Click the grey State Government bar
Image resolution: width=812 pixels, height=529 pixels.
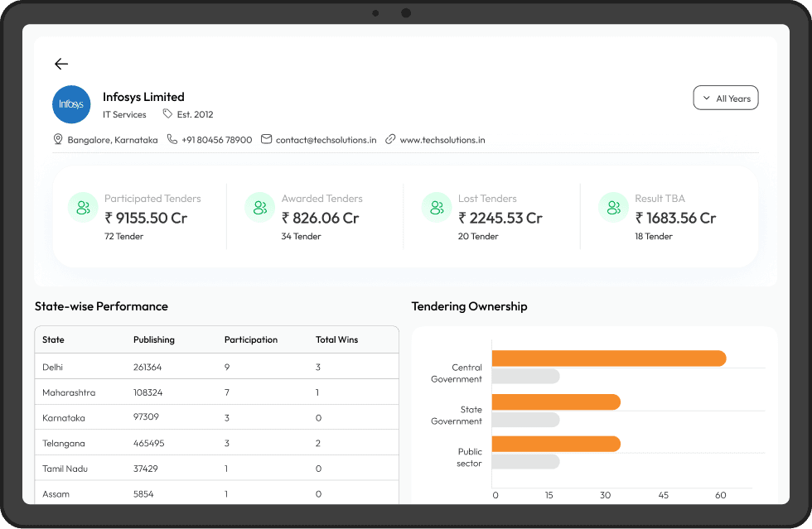525,420
